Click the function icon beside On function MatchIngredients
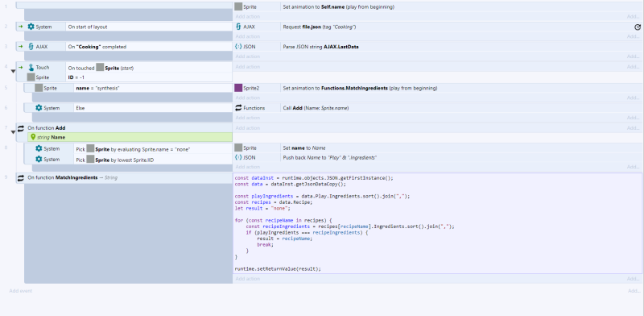This screenshot has width=644, height=316. [21, 177]
